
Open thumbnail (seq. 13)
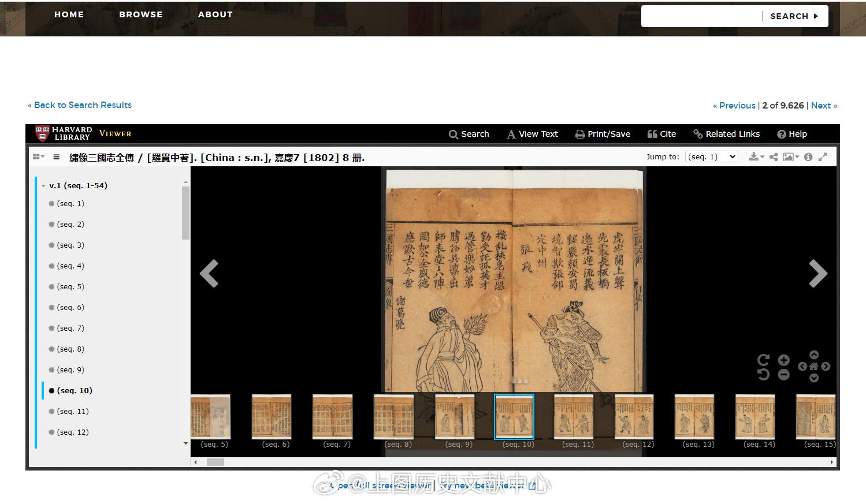tap(695, 417)
